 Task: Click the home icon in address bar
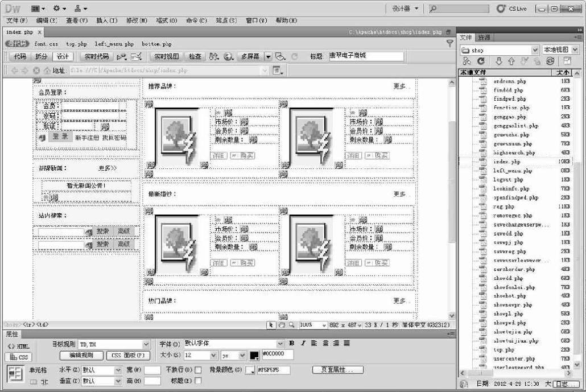47,70
